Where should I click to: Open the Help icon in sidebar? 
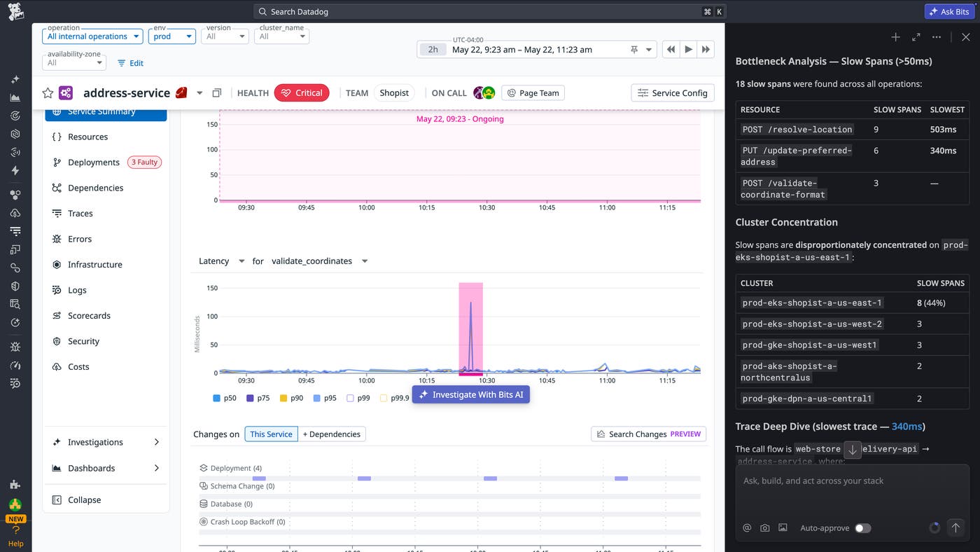click(15, 536)
